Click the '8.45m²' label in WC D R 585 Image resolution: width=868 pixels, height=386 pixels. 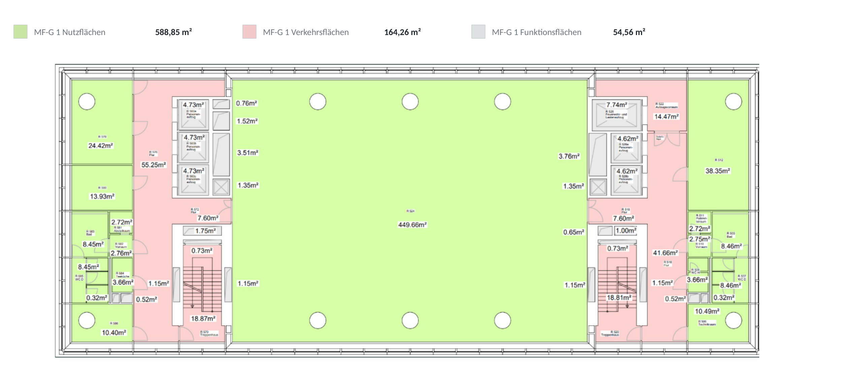89,267
